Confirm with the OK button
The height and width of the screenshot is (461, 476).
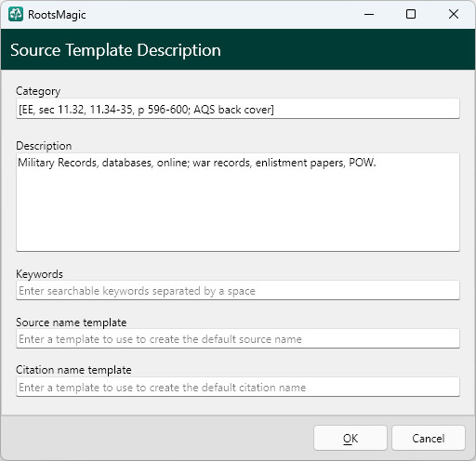point(350,438)
